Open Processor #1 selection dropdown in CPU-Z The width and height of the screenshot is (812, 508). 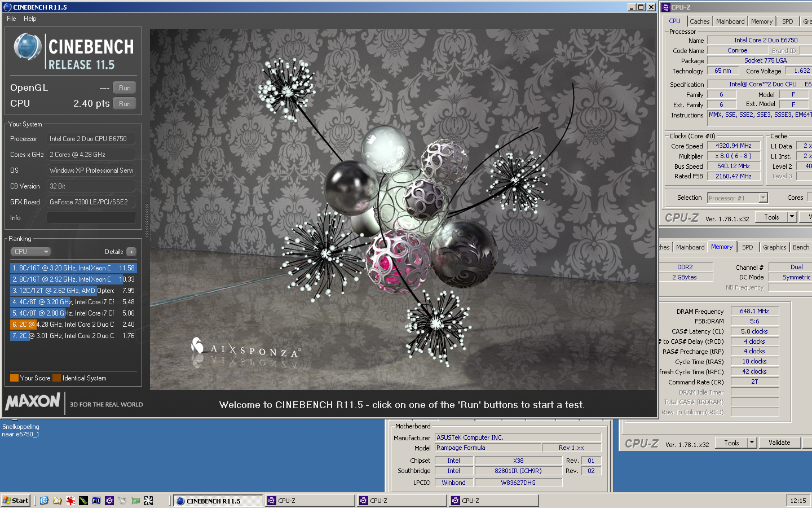[x=738, y=198]
